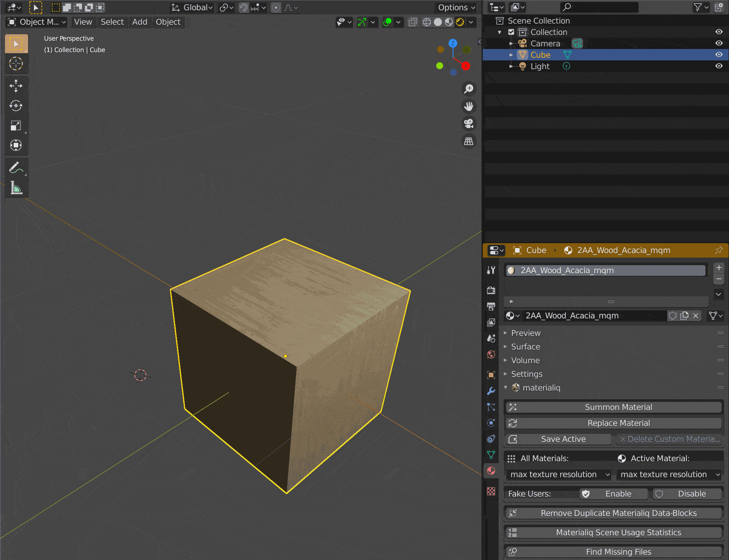Switch viewport to Solid shading mode

438,22
